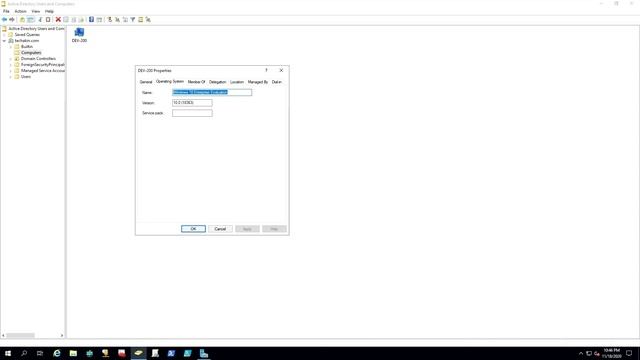Click the Refresh toolbar icon
Screen dimensions: 640x360
click(73, 20)
